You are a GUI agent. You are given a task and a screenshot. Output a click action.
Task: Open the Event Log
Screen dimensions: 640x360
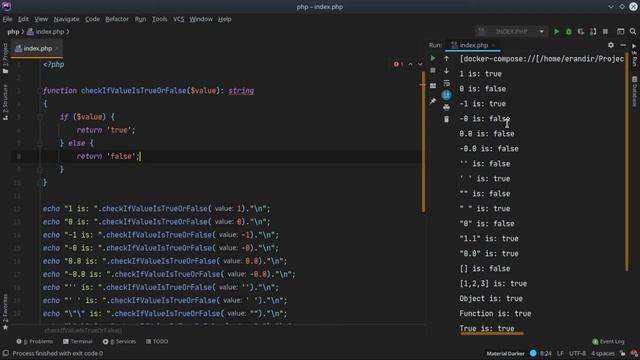pos(608,341)
